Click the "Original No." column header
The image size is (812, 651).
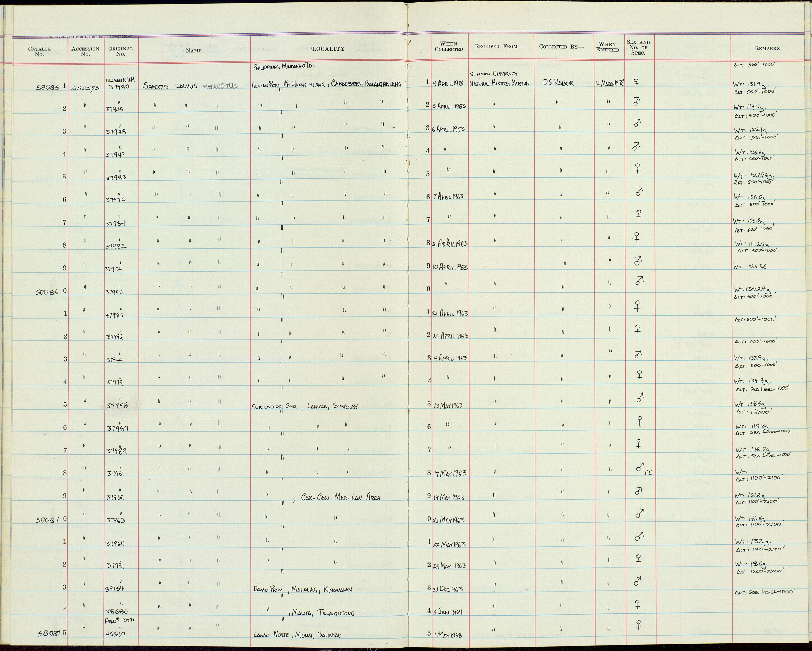point(121,51)
